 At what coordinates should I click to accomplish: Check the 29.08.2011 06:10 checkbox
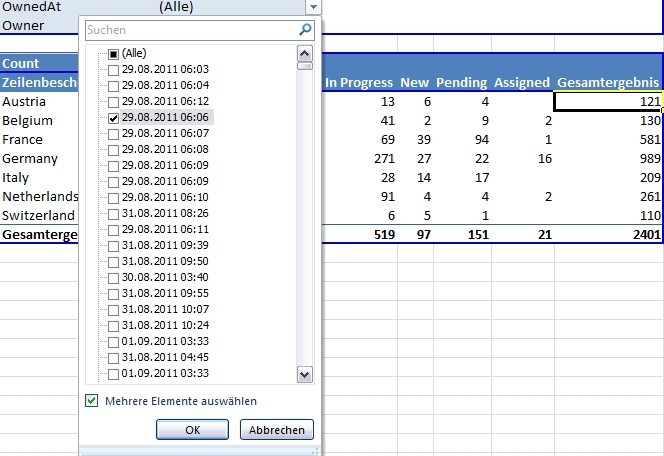(x=113, y=198)
